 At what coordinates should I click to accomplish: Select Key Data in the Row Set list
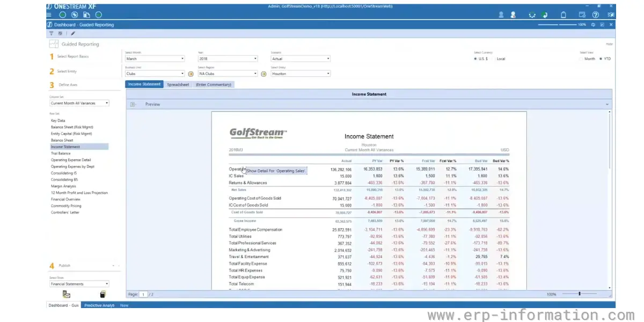[x=58, y=121]
